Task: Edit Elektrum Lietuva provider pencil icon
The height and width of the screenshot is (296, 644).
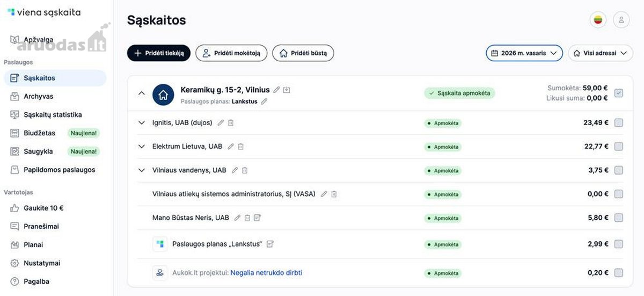Action: (x=231, y=146)
